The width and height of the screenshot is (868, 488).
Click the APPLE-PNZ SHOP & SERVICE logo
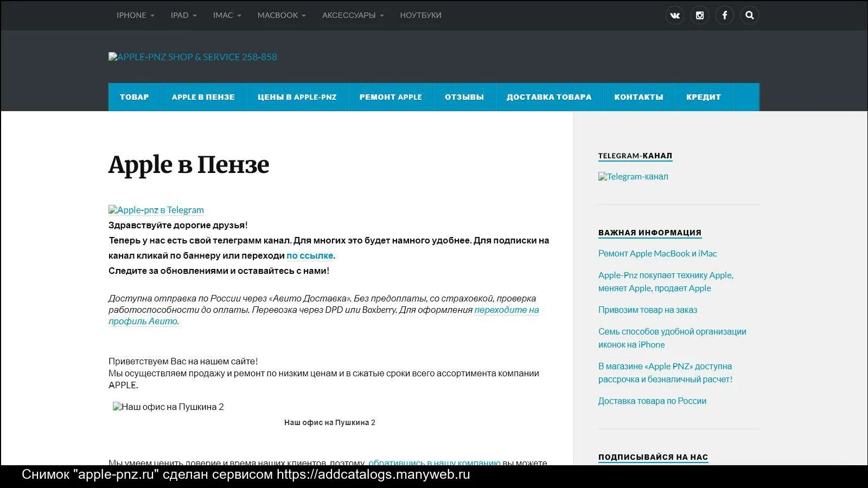pyautogui.click(x=193, y=57)
